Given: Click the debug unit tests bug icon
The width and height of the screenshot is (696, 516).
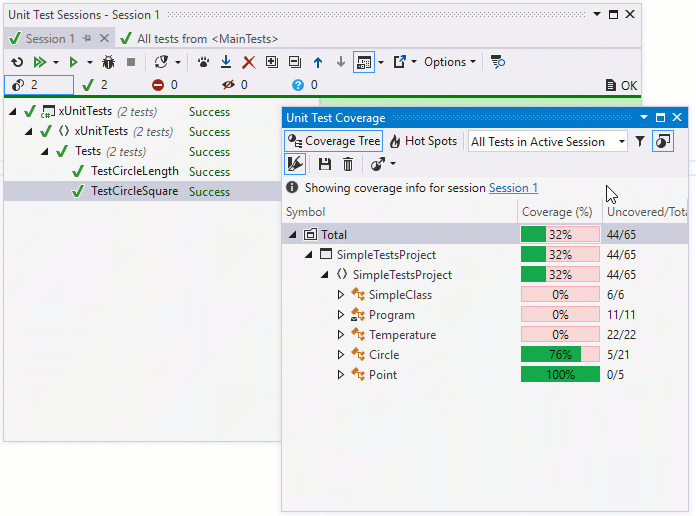Looking at the screenshot, I should (108, 62).
